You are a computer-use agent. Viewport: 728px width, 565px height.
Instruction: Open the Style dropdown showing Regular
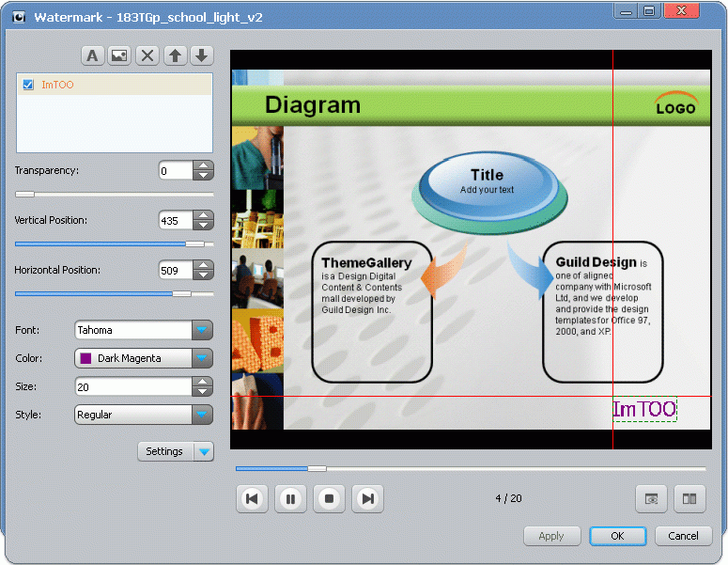[144, 415]
